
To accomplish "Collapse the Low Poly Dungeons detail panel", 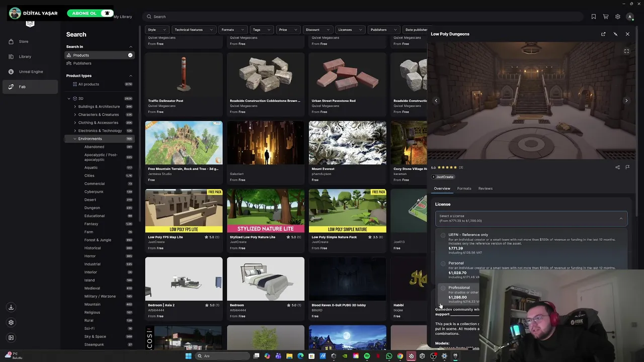I will tap(615, 34).
